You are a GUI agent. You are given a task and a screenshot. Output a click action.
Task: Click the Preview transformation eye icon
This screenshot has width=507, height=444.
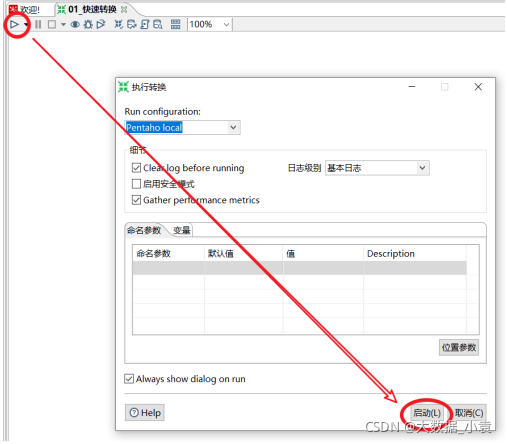(x=75, y=24)
